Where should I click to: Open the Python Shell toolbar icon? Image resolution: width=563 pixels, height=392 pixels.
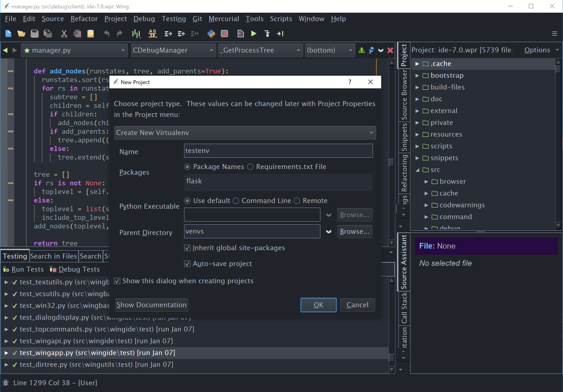[x=211, y=34]
